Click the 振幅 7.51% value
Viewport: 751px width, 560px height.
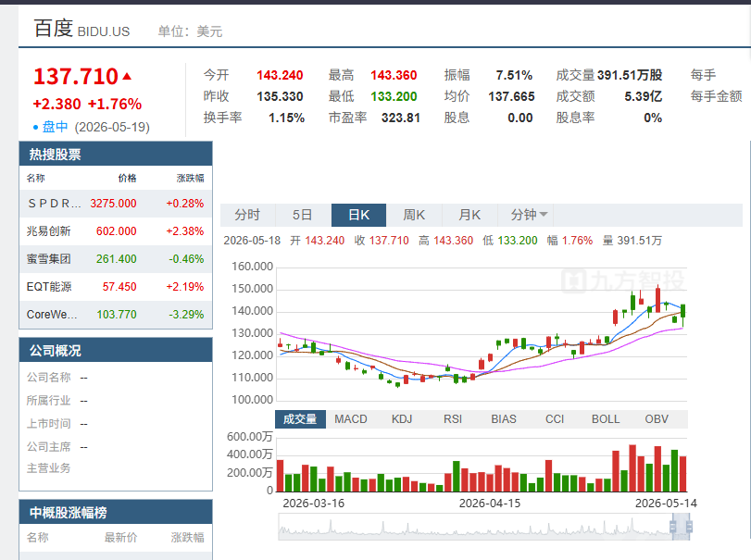pyautogui.click(x=514, y=75)
